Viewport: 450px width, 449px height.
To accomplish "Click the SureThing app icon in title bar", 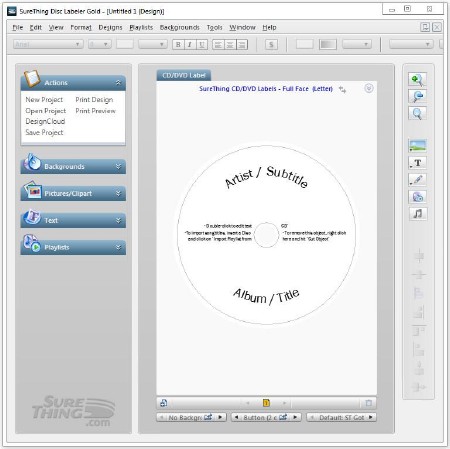I will (12, 11).
